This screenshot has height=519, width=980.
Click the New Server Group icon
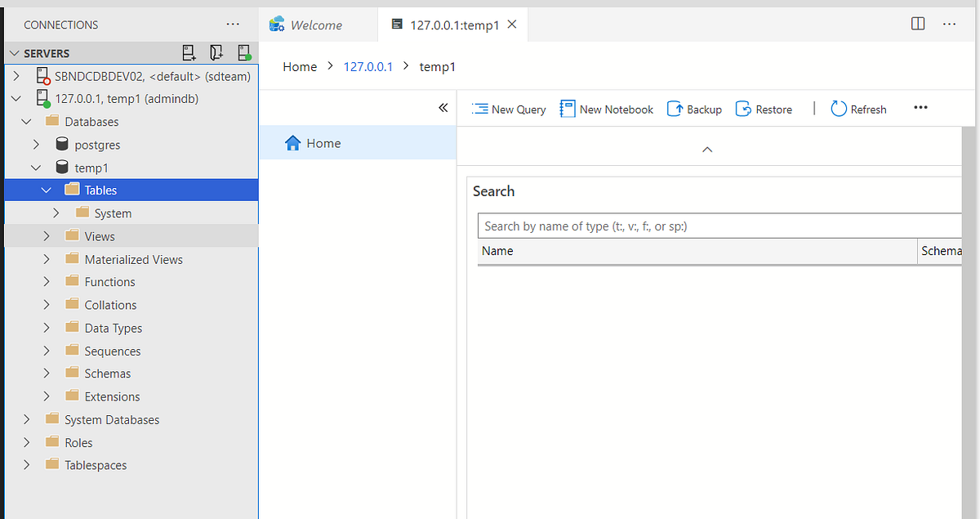coord(216,51)
